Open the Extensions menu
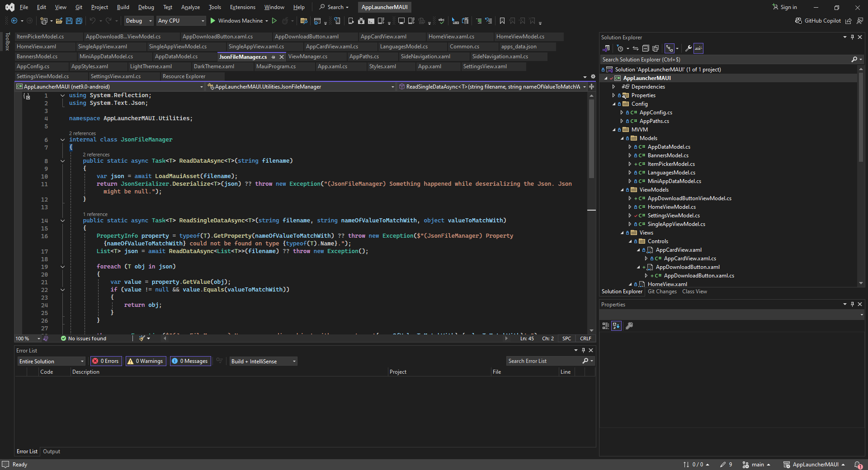 pyautogui.click(x=242, y=7)
